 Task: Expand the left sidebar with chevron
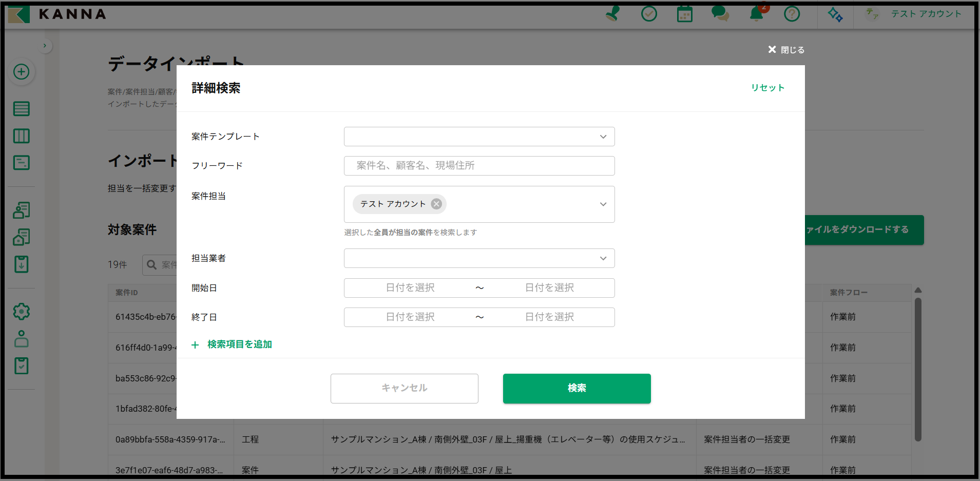(x=45, y=46)
